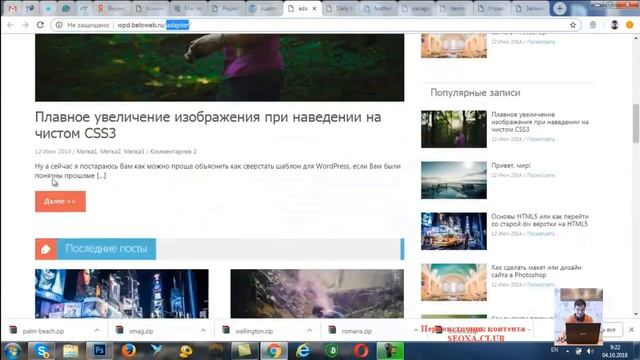Open the Chrome profile avatar
Image resolution: width=640 pixels, height=360 pixels.
click(614, 25)
